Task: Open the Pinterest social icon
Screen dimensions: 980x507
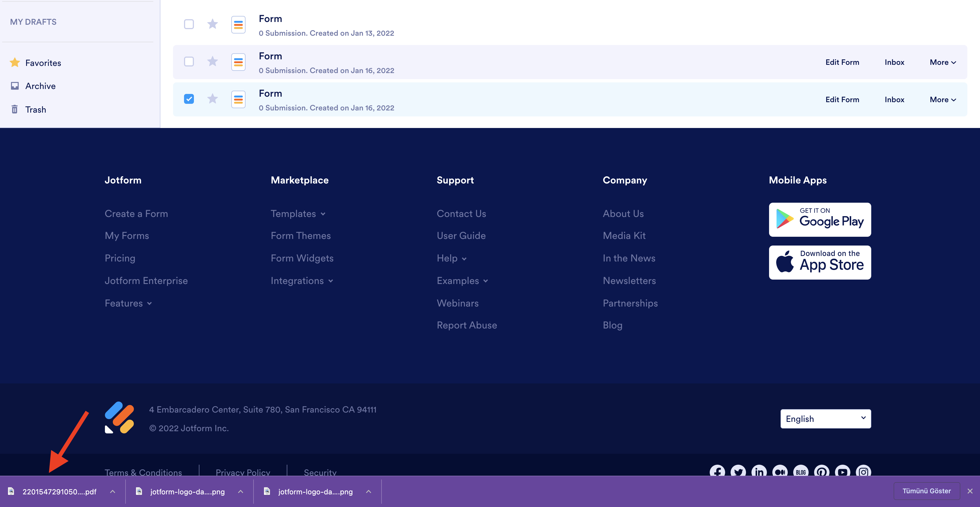Action: (x=821, y=472)
